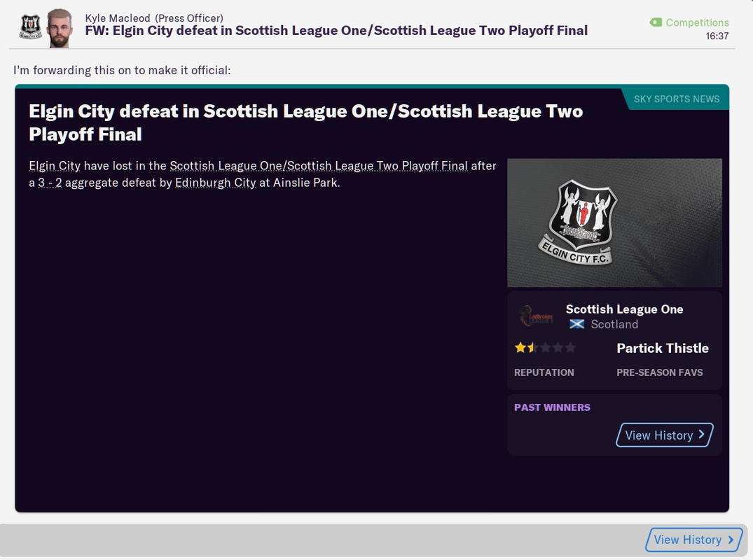Click the chevron arrow on bottom View History
The image size is (753, 560).
[731, 540]
